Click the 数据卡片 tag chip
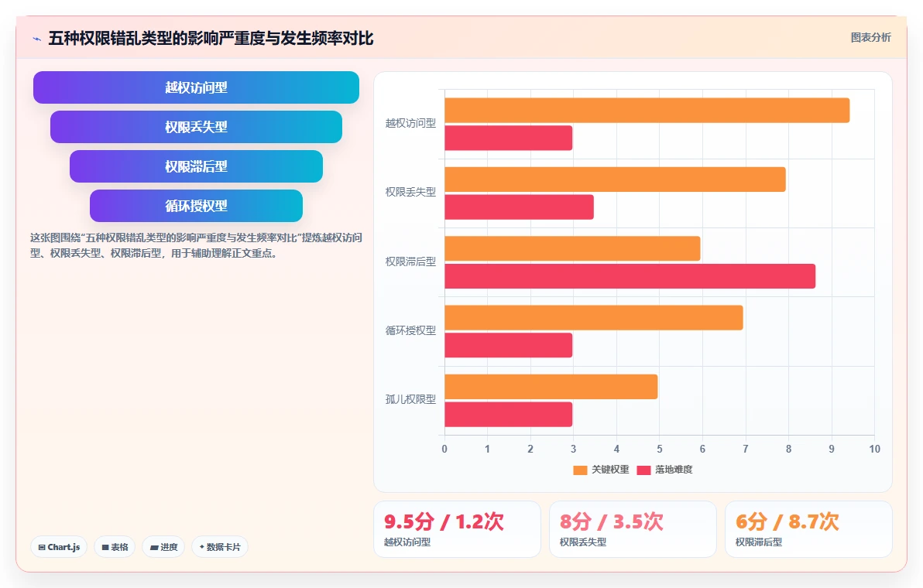The height and width of the screenshot is (588, 923). [220, 547]
